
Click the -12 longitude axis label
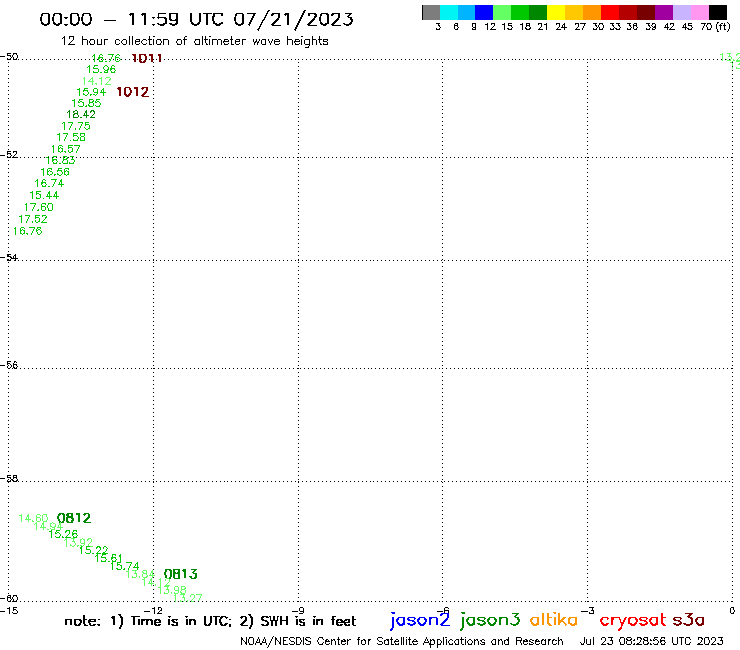click(x=153, y=611)
